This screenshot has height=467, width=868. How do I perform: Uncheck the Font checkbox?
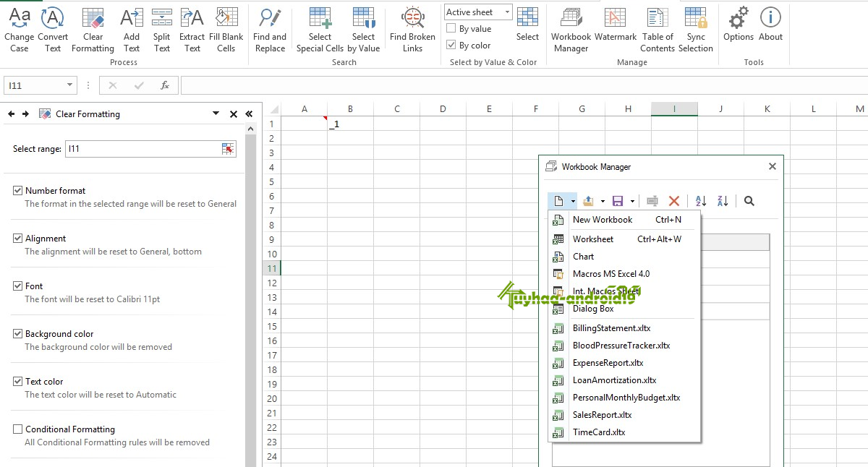point(18,286)
